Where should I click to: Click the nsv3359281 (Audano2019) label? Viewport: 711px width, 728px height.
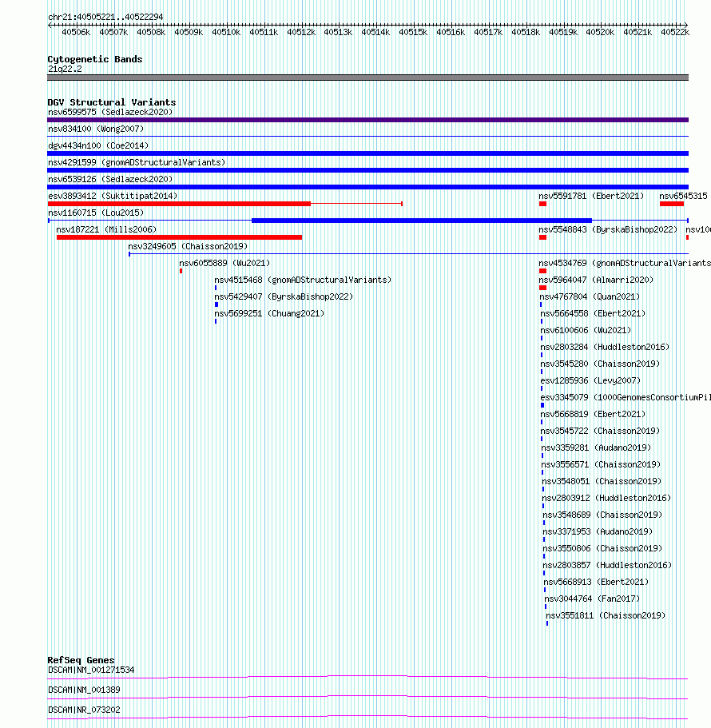click(x=597, y=447)
